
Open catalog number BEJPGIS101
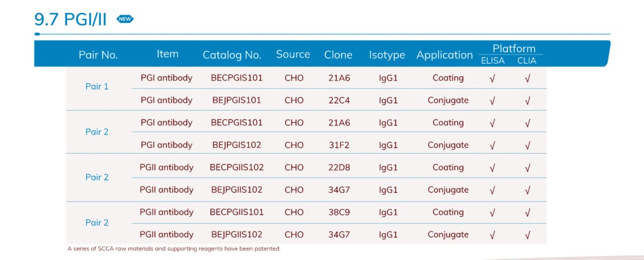click(x=237, y=100)
